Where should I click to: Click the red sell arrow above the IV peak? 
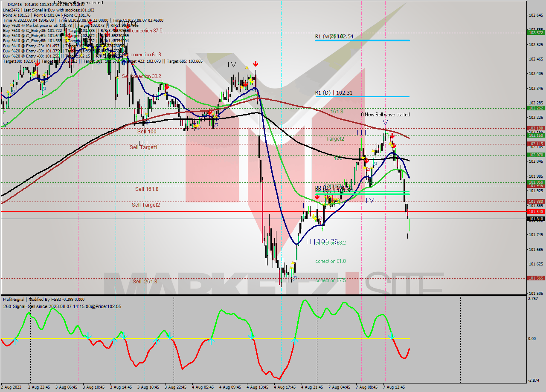click(x=255, y=64)
